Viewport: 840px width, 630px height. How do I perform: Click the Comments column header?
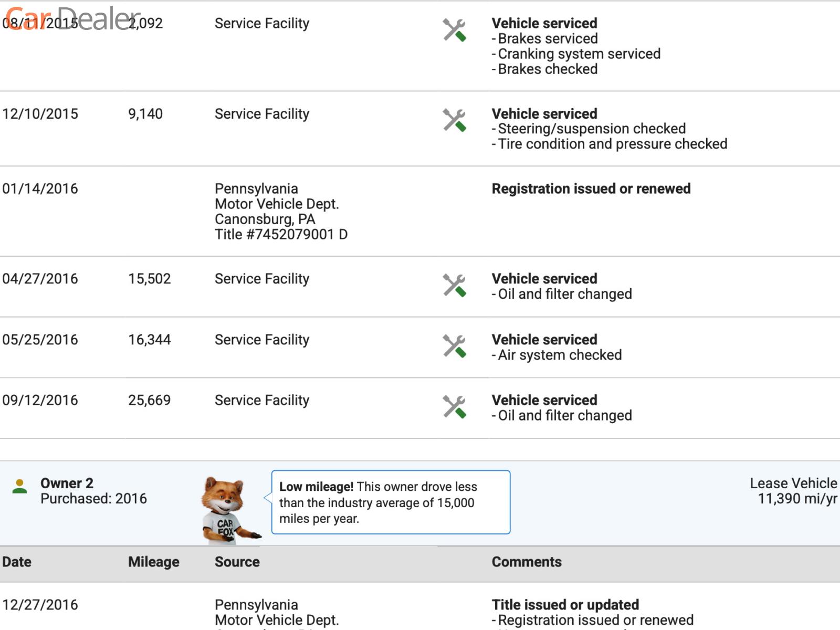(526, 562)
